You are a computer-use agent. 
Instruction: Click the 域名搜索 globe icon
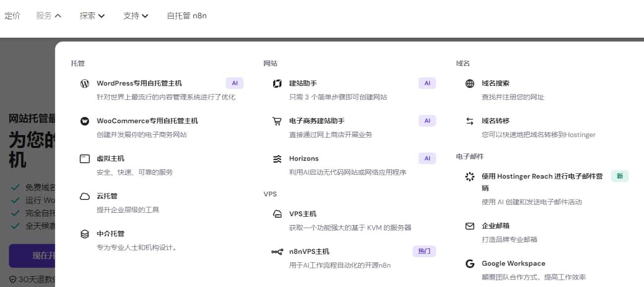(469, 83)
